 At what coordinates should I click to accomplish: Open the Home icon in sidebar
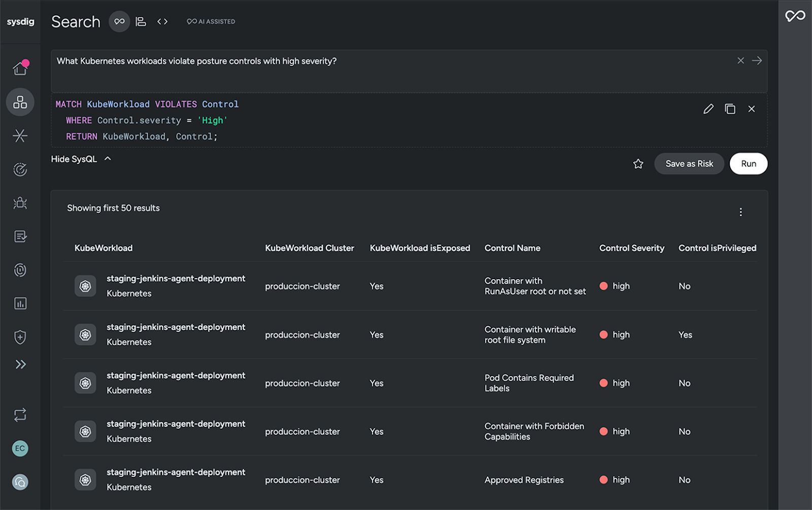coord(20,68)
